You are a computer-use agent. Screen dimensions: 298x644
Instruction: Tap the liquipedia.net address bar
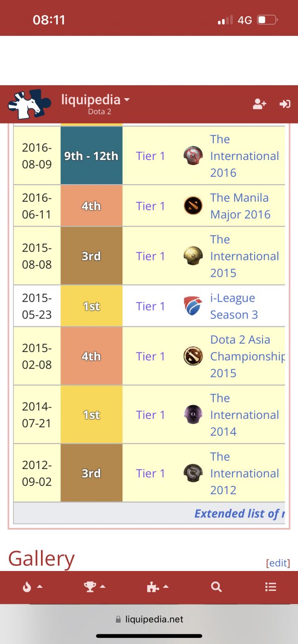149,619
